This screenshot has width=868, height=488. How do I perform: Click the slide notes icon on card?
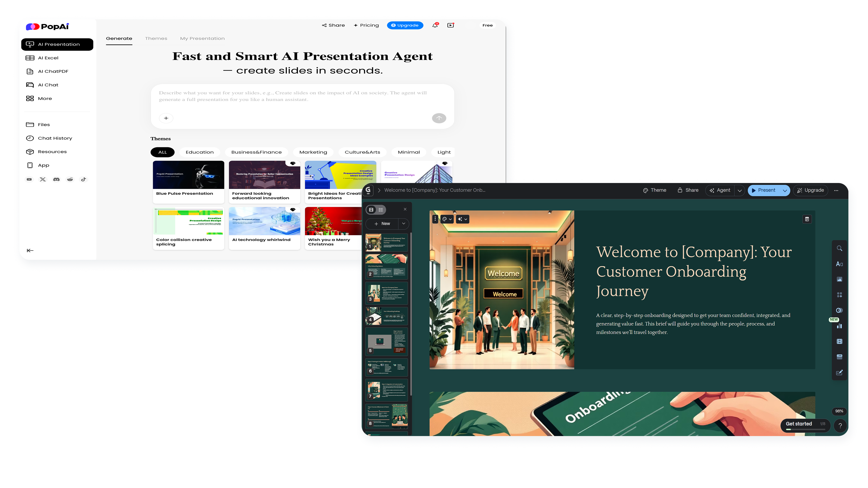click(x=807, y=219)
